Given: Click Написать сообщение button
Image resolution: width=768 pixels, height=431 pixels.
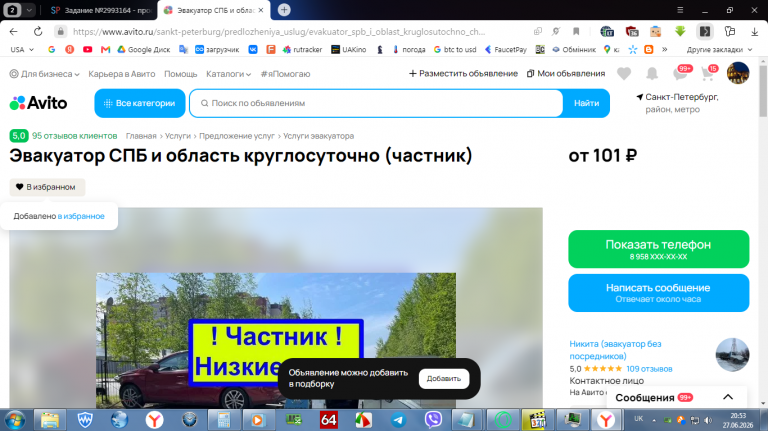Looking at the screenshot, I should pyautogui.click(x=658, y=293).
